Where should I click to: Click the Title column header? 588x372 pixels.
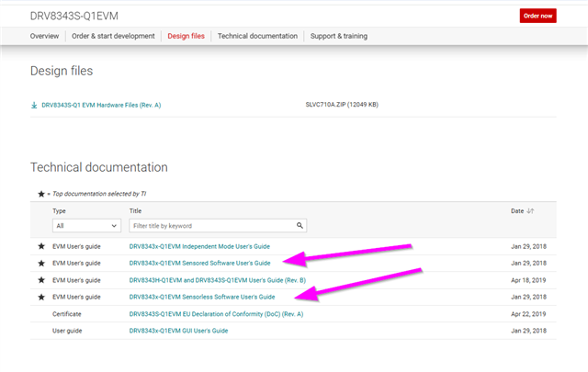[135, 211]
